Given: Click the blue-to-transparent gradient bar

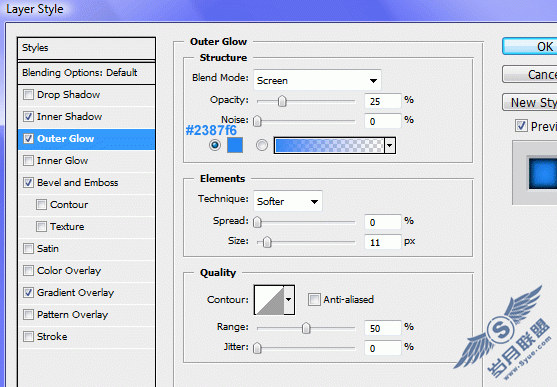Looking at the screenshot, I should pyautogui.click(x=329, y=145).
